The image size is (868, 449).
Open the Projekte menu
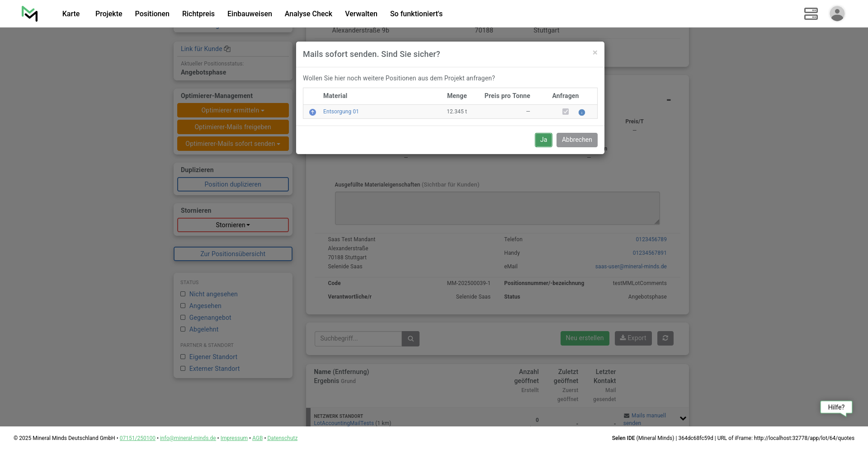pyautogui.click(x=108, y=14)
